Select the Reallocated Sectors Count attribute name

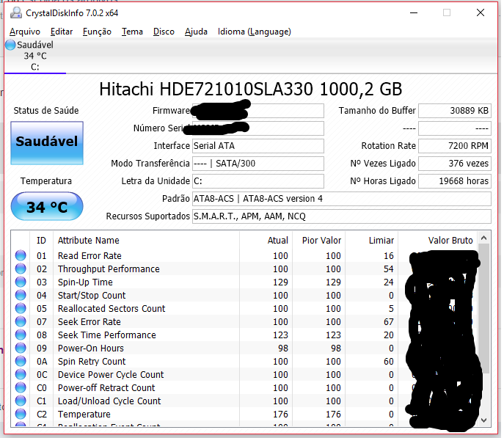click(112, 308)
